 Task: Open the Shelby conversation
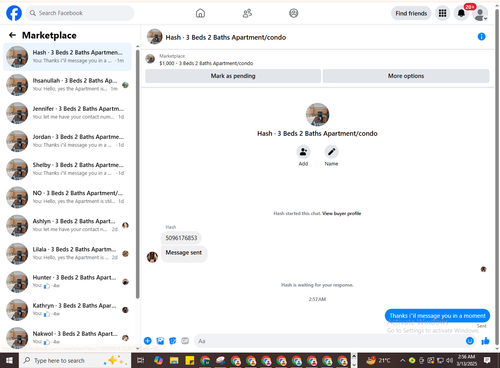(x=67, y=169)
